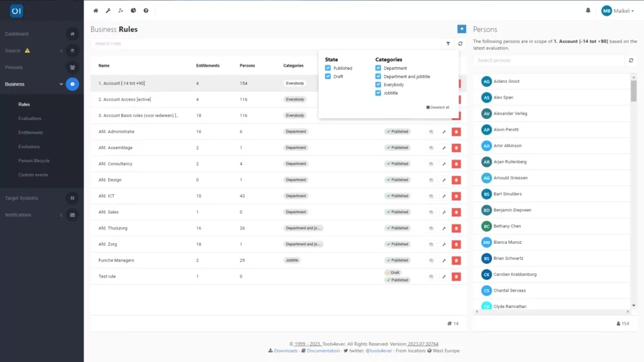Image resolution: width=644 pixels, height=362 pixels.
Task: Delete the Test rule using its trash icon
Action: (456, 276)
